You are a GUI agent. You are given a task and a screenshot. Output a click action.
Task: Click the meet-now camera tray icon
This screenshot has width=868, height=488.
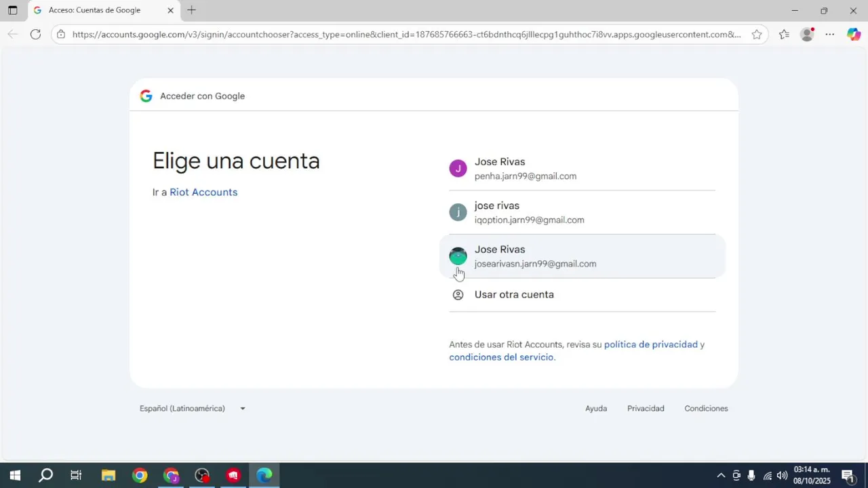pos(736,476)
